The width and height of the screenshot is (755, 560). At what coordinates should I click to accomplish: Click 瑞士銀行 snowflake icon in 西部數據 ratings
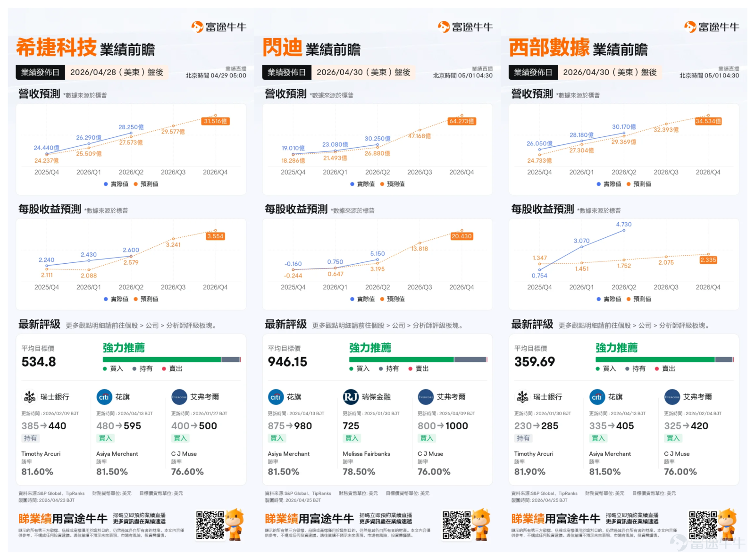click(522, 397)
